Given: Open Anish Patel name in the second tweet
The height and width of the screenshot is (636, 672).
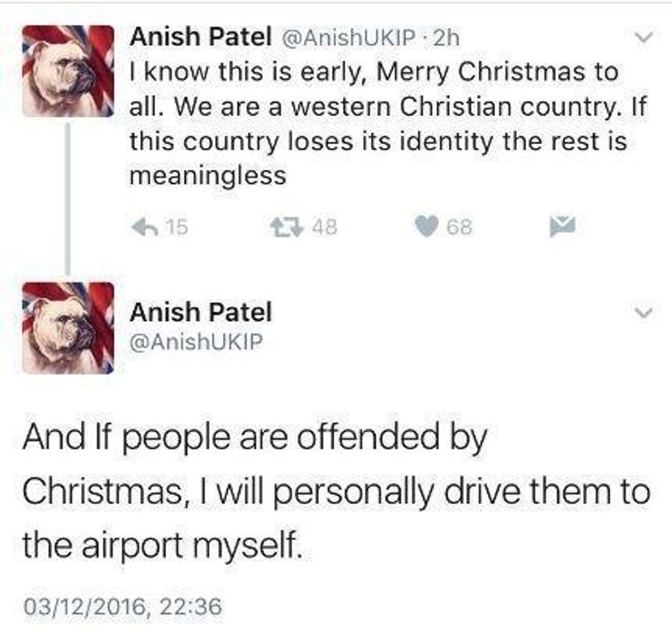Looking at the screenshot, I should [200, 312].
